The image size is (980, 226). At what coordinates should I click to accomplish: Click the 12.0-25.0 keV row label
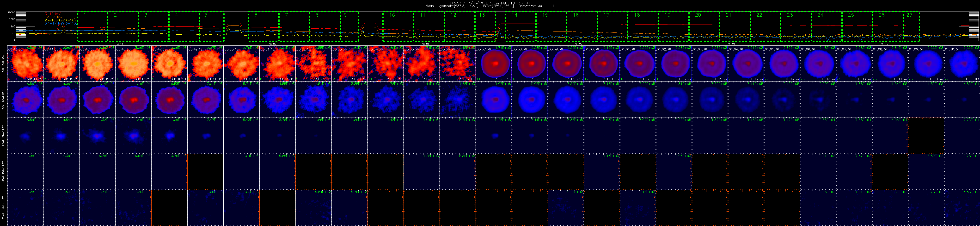[x=3, y=136]
